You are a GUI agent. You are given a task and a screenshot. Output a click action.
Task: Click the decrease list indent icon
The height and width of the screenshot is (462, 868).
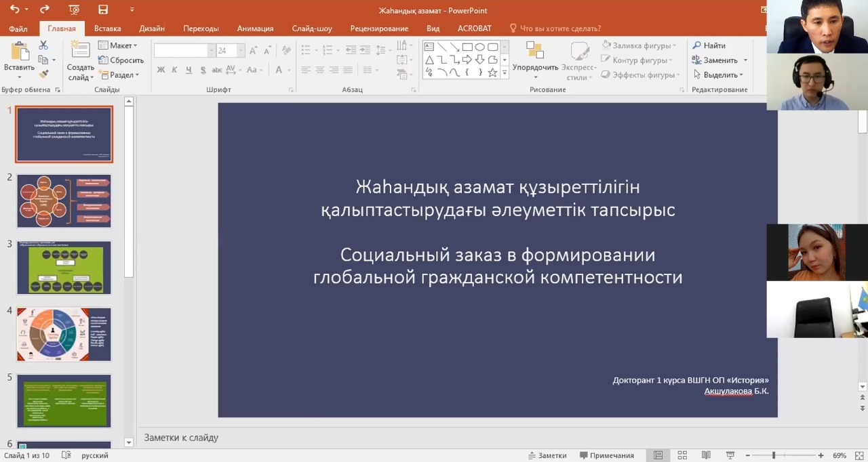pyautogui.click(x=351, y=50)
